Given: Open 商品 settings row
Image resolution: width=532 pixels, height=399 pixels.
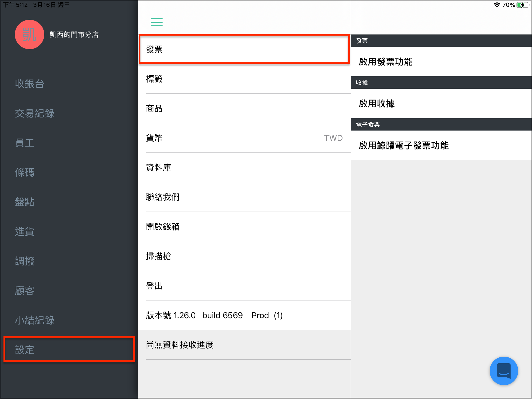Looking at the screenshot, I should click(244, 108).
